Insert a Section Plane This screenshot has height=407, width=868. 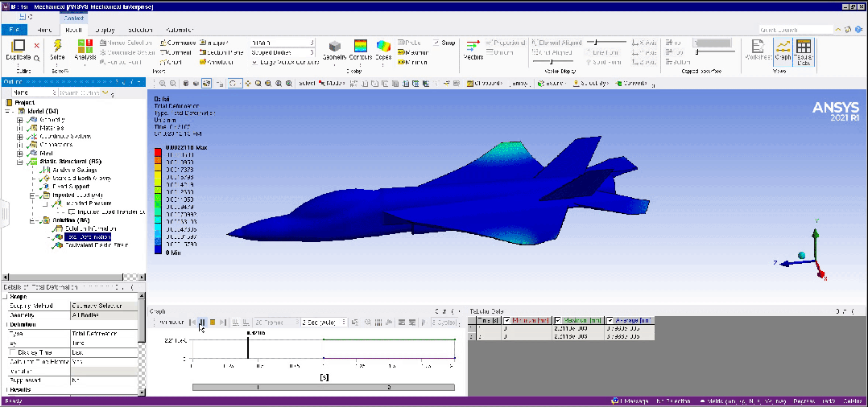click(221, 52)
